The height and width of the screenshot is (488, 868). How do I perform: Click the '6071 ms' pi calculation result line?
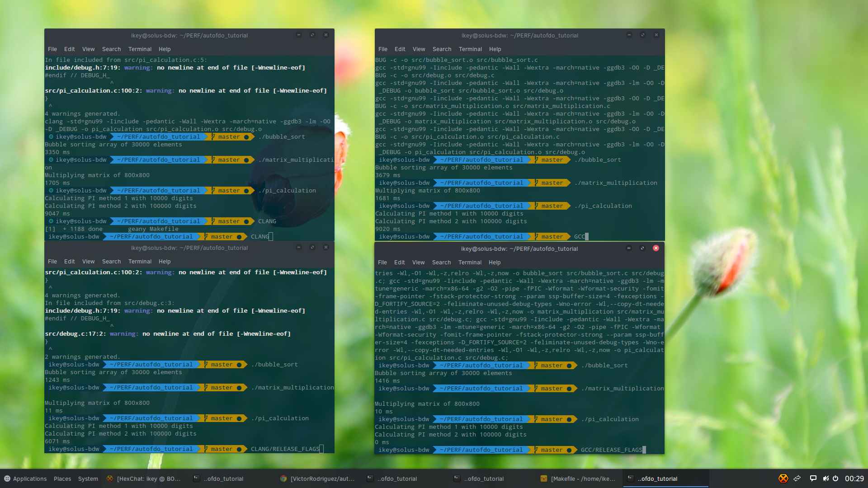coord(57,441)
